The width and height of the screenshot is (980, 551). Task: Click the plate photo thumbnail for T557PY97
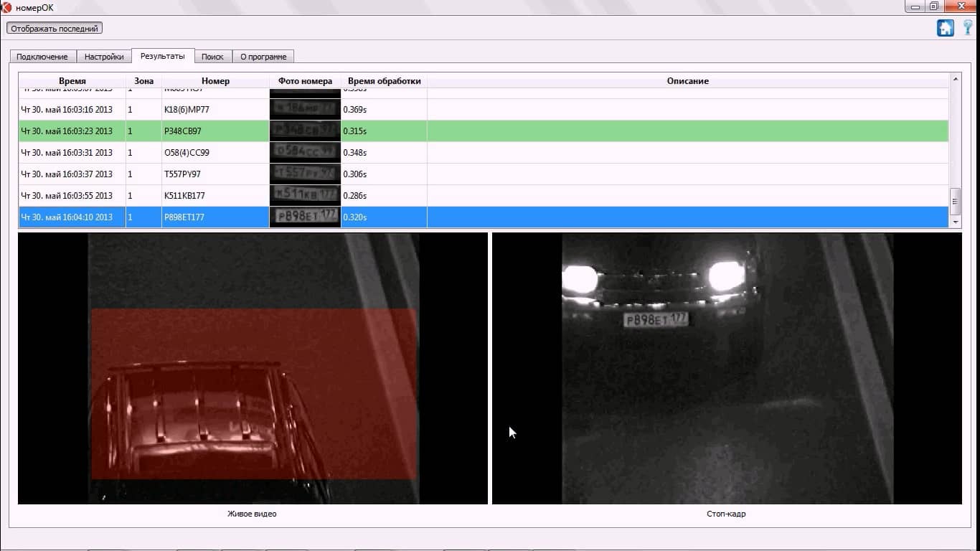pos(305,174)
